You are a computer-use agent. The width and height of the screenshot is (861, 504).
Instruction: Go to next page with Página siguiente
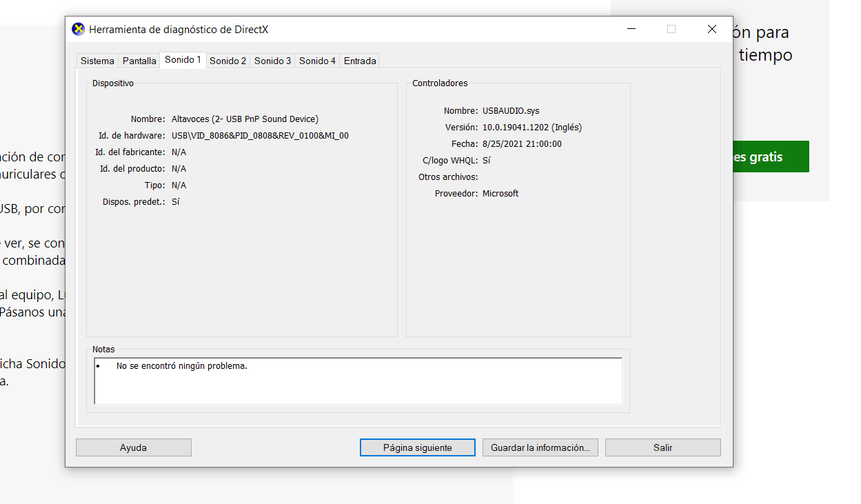(418, 447)
